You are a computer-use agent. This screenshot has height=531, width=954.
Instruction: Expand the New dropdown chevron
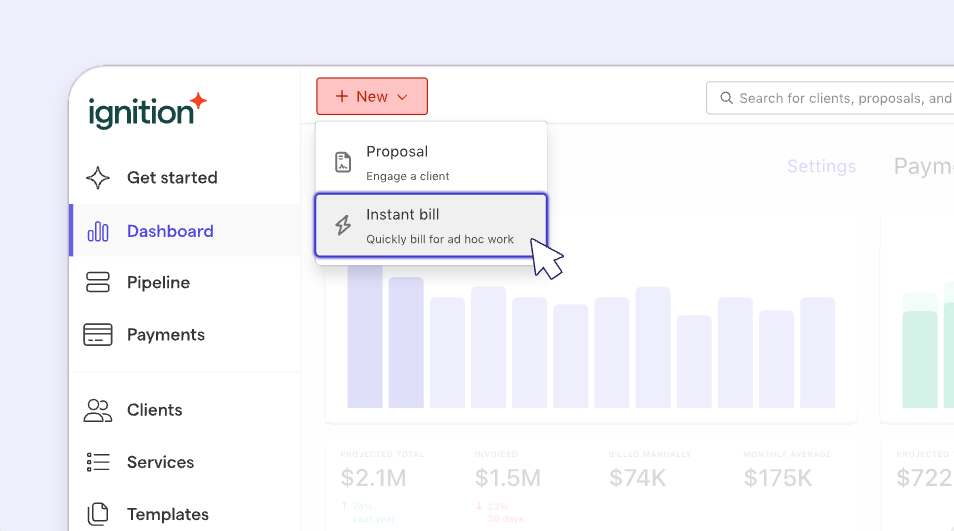(x=402, y=97)
